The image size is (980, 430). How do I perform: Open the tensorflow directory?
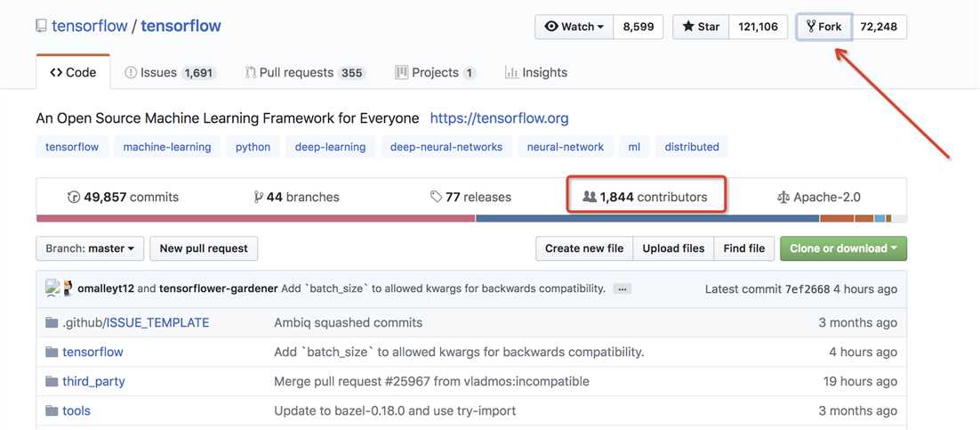click(x=92, y=352)
